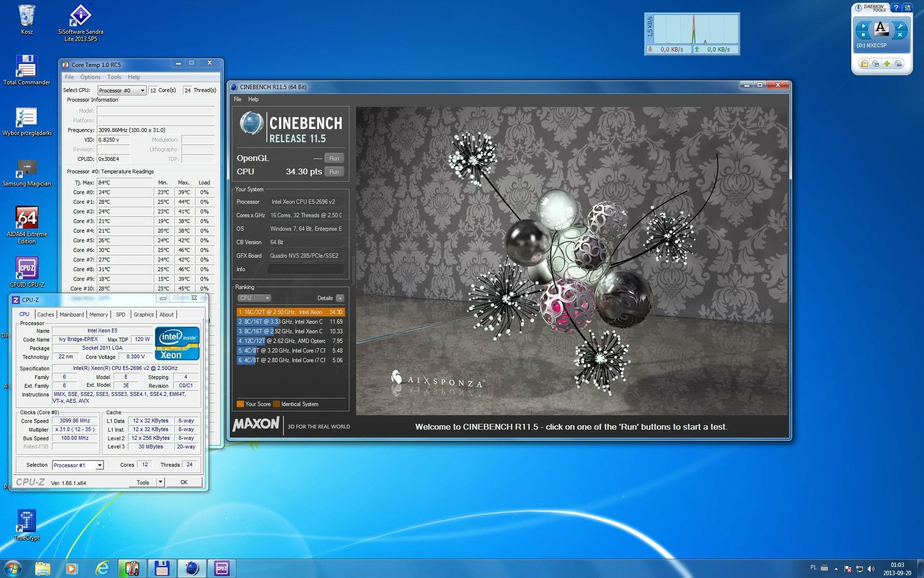
Task: Click the Show desktop strip by the clock
Action: click(920, 569)
